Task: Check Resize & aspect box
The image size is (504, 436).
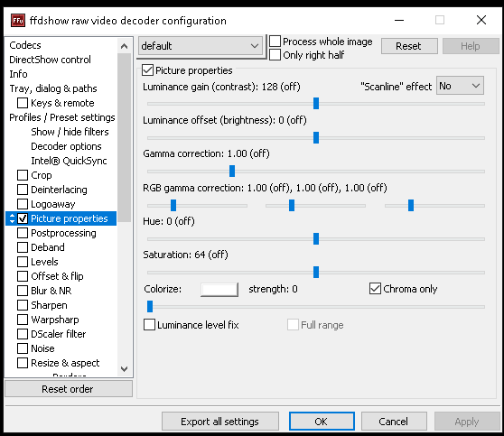Action: coord(23,363)
